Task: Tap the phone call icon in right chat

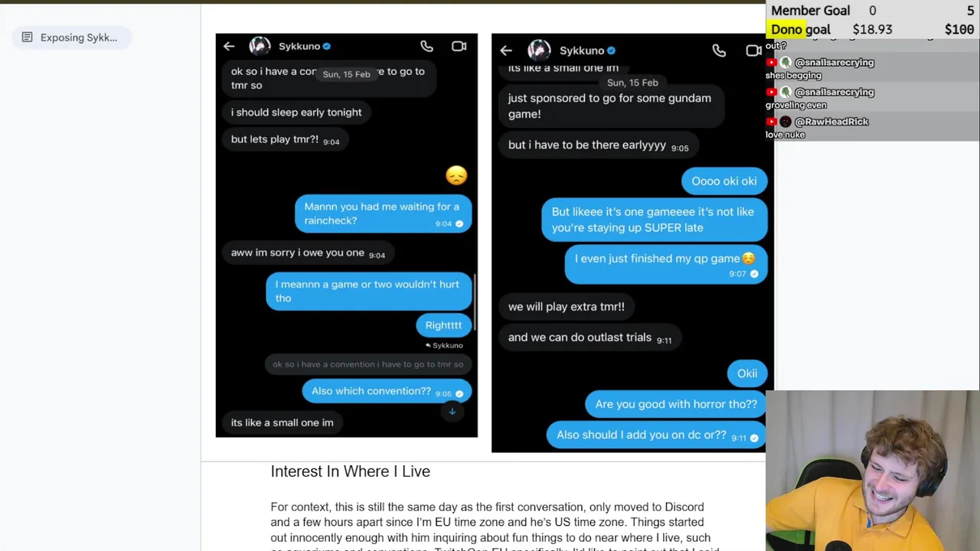Action: (x=719, y=51)
